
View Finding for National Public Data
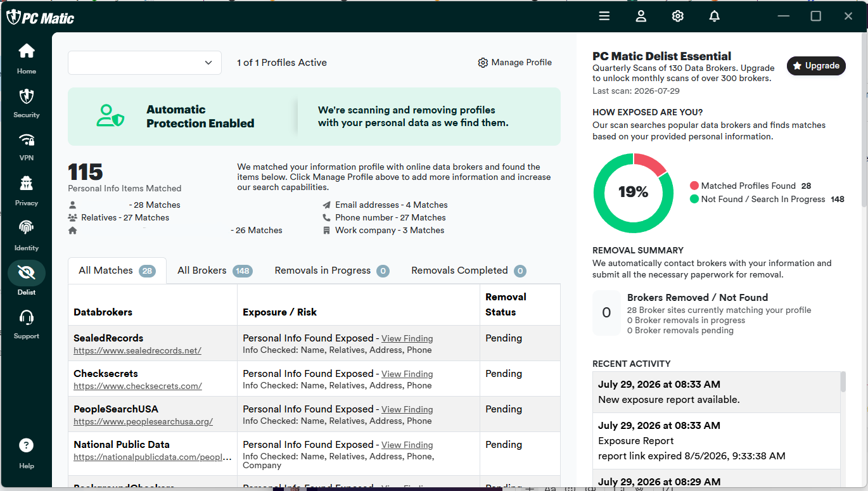[x=407, y=445]
